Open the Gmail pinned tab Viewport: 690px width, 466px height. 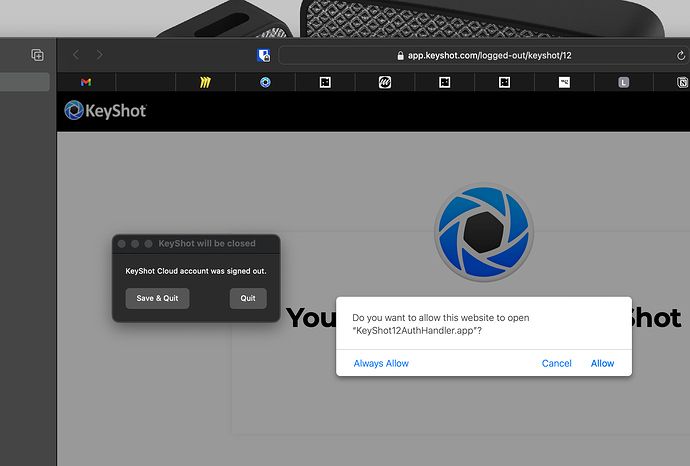[x=86, y=82]
